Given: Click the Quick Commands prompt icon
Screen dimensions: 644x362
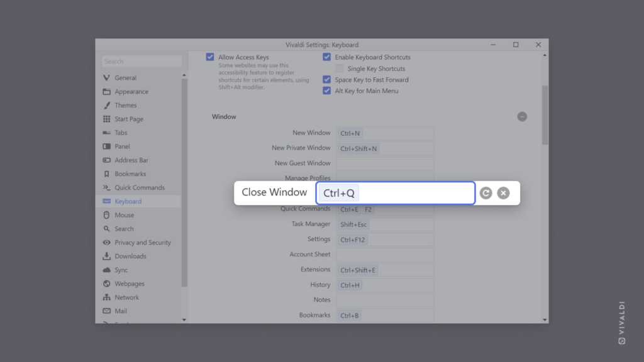Looking at the screenshot, I should tap(106, 187).
